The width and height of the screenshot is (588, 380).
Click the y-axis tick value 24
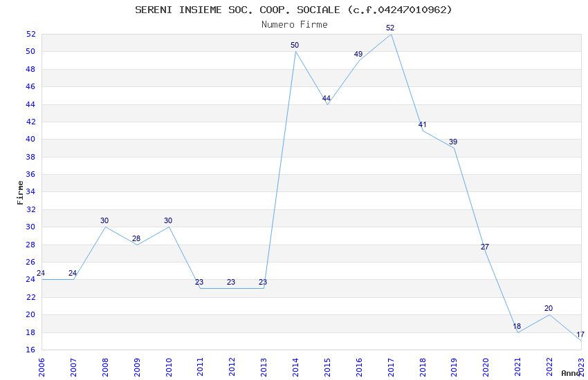tap(30, 280)
